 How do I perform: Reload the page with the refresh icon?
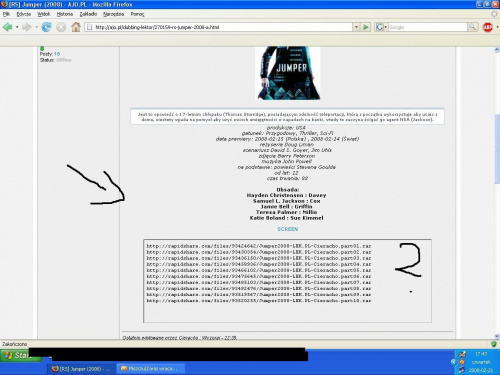coord(46,27)
